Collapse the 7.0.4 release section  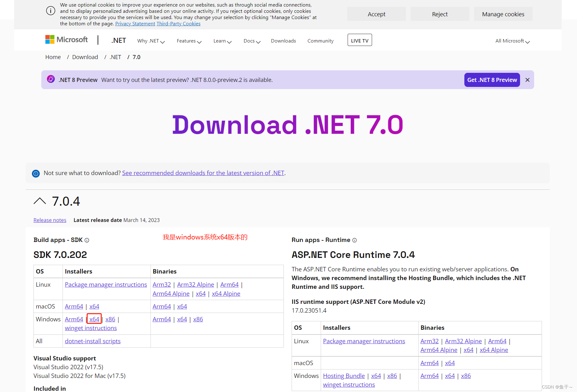[40, 201]
